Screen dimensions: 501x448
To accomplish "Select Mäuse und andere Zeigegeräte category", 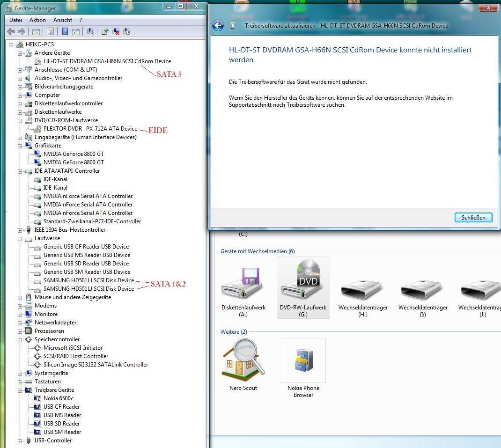I will (73, 297).
